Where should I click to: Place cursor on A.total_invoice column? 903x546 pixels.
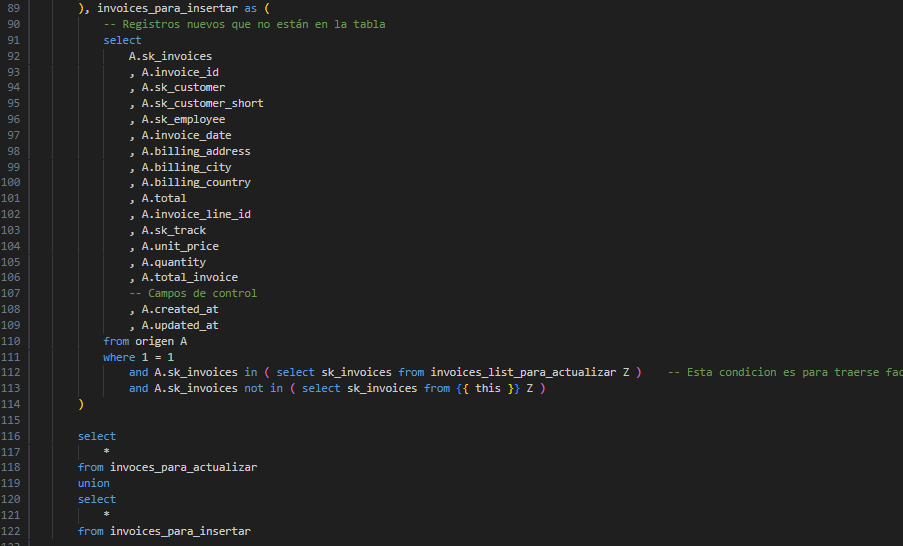[189, 277]
